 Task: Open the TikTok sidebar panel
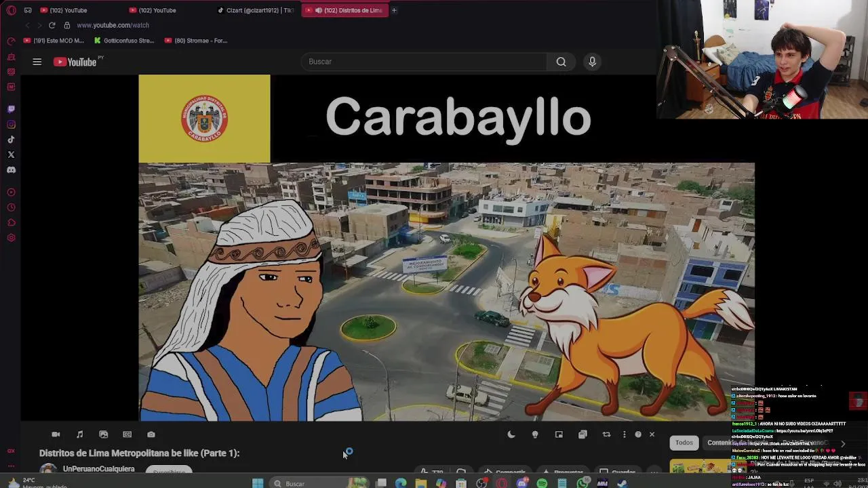tap(11, 140)
